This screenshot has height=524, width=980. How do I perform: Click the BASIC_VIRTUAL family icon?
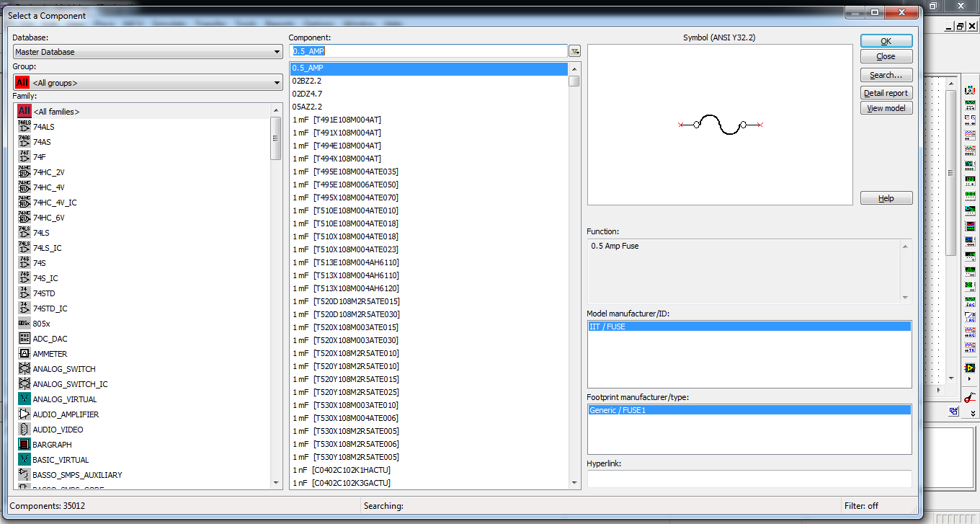(x=24, y=459)
